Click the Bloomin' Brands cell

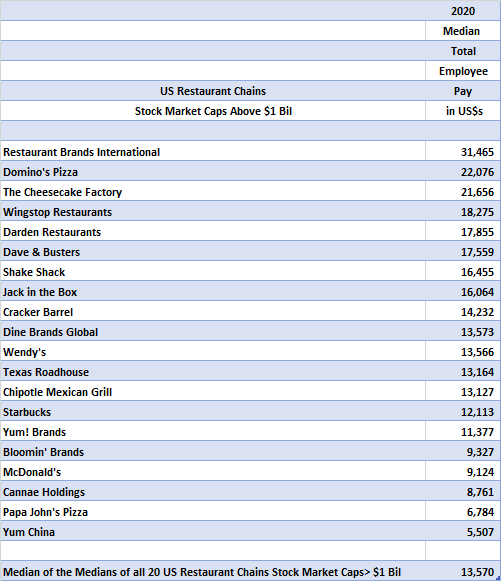[x=213, y=452]
